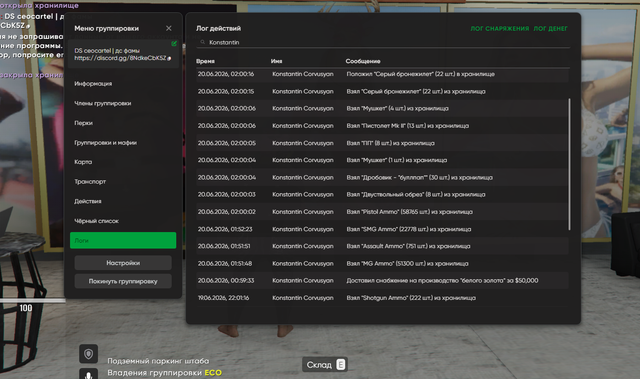Select the Карта menu item

point(83,162)
